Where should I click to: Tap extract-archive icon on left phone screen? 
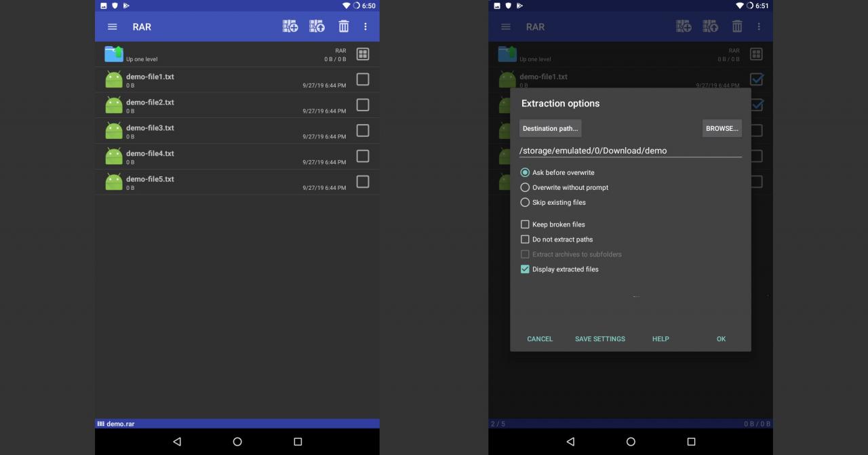tap(317, 26)
